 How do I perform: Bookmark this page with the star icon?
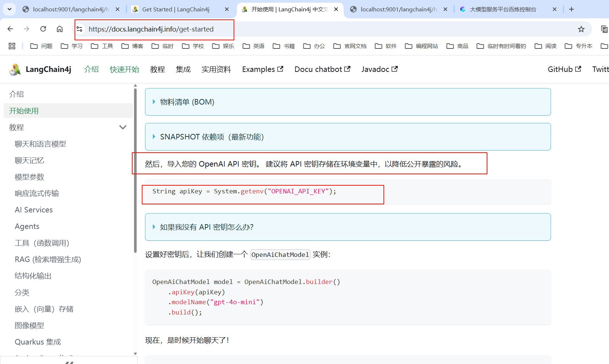coord(581,29)
